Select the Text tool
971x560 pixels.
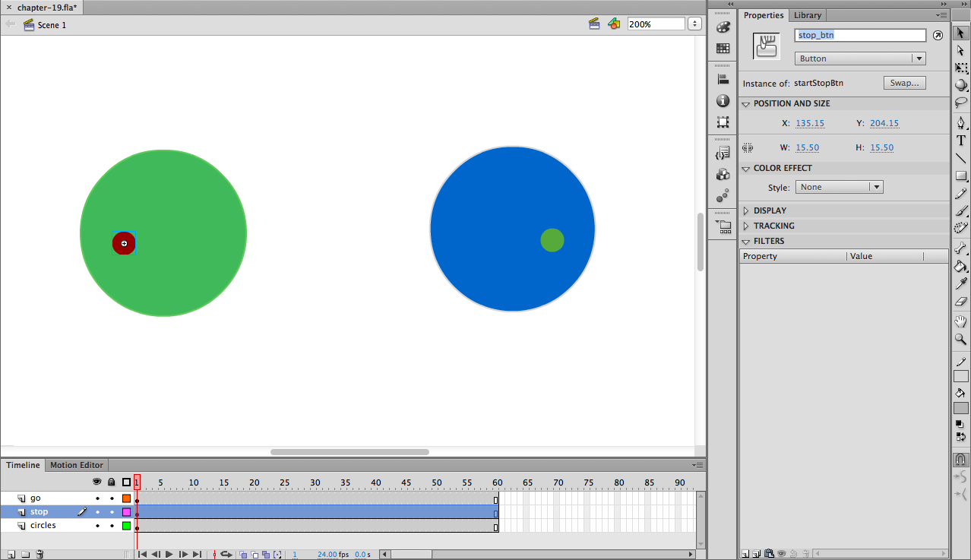pyautogui.click(x=961, y=141)
